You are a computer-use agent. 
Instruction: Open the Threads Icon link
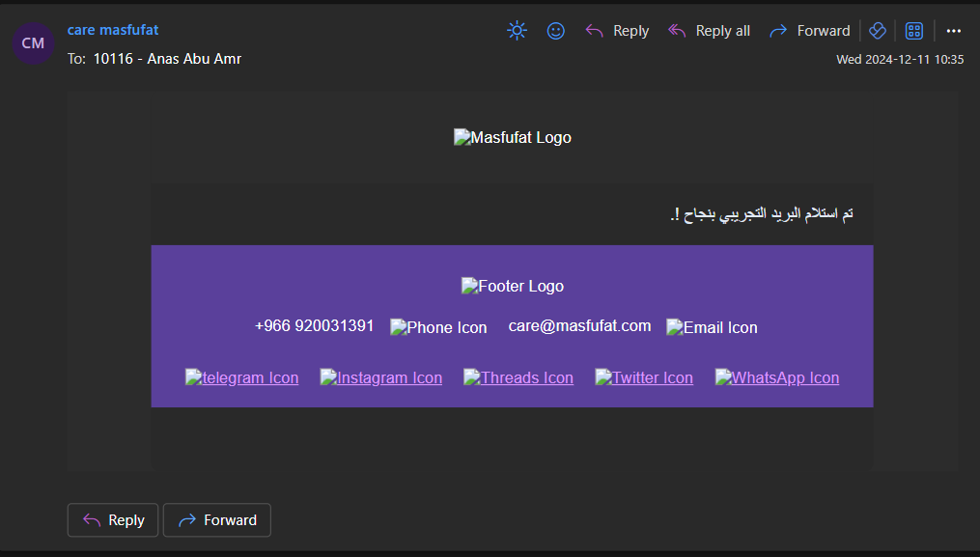518,377
